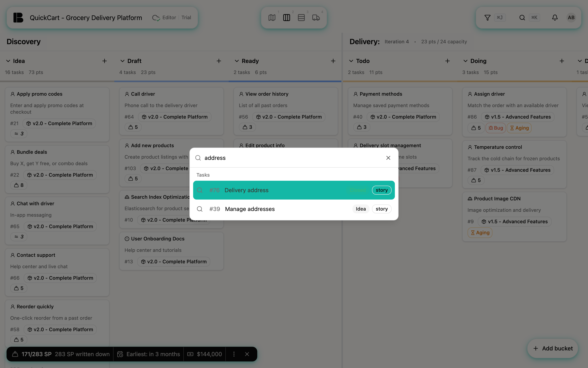Add a task to Todo column
588x368 pixels.
click(x=448, y=61)
